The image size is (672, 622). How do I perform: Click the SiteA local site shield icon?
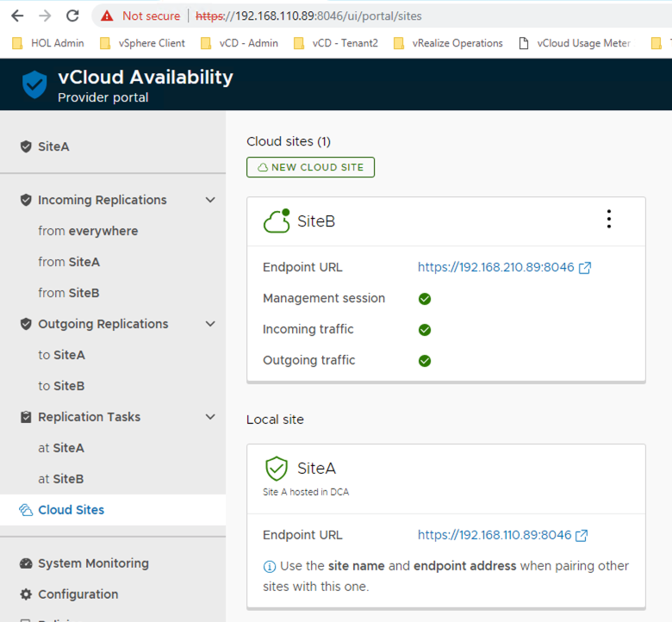[x=276, y=469]
